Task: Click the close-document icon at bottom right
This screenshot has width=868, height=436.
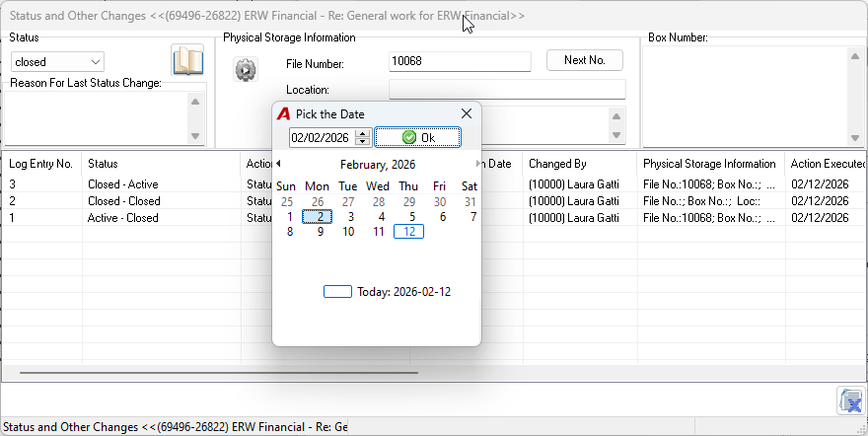Action: 850,400
